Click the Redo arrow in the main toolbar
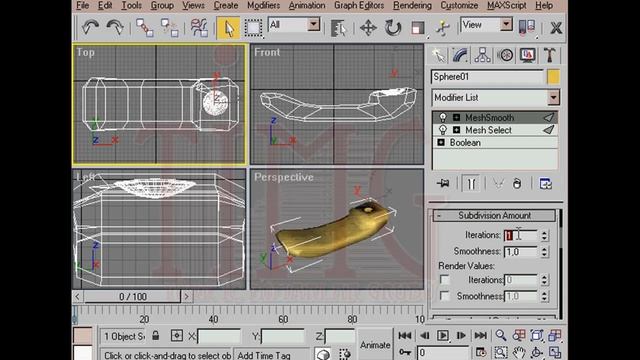 (115, 28)
